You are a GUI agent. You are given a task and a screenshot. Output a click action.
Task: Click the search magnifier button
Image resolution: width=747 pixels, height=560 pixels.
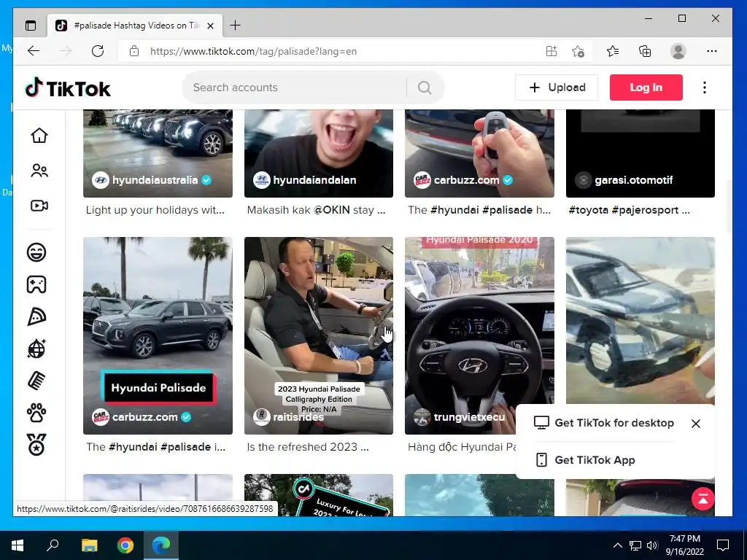point(425,87)
